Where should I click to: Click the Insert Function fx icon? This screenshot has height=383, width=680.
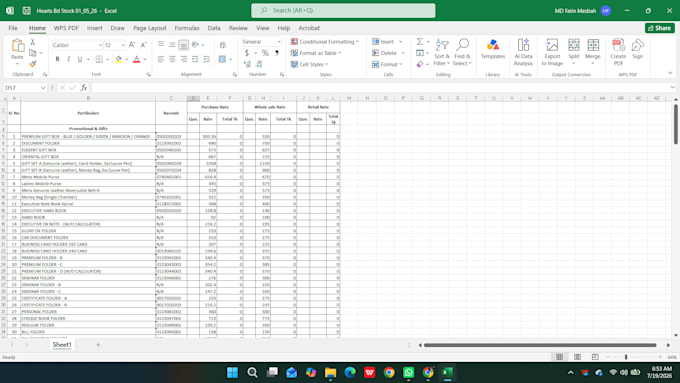point(84,88)
